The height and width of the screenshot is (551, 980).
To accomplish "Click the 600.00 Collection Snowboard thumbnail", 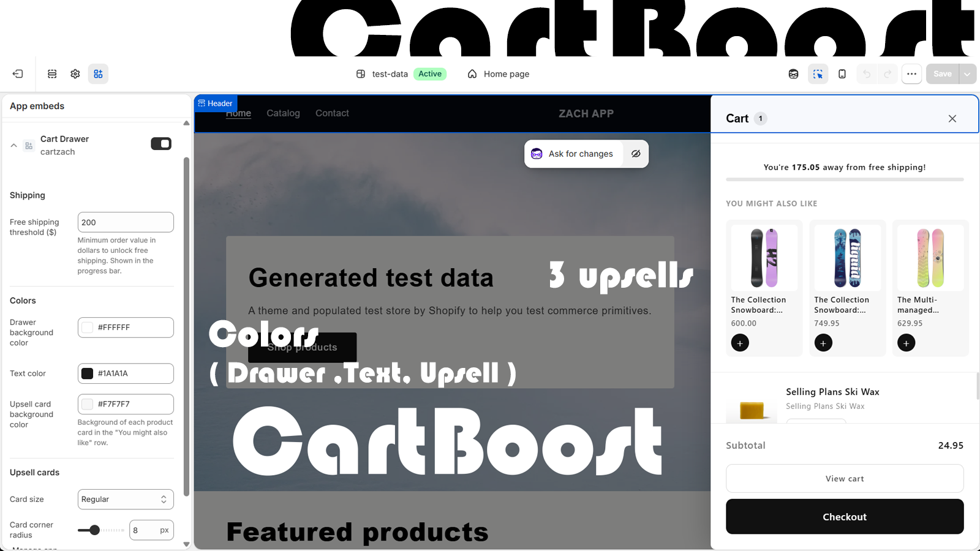I will pos(764,258).
